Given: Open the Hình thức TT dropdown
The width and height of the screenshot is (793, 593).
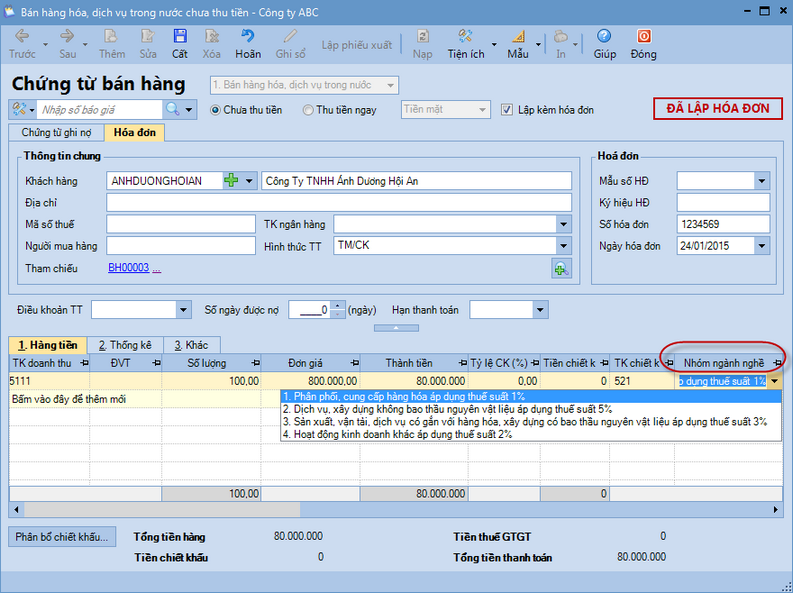Looking at the screenshot, I should point(563,246).
